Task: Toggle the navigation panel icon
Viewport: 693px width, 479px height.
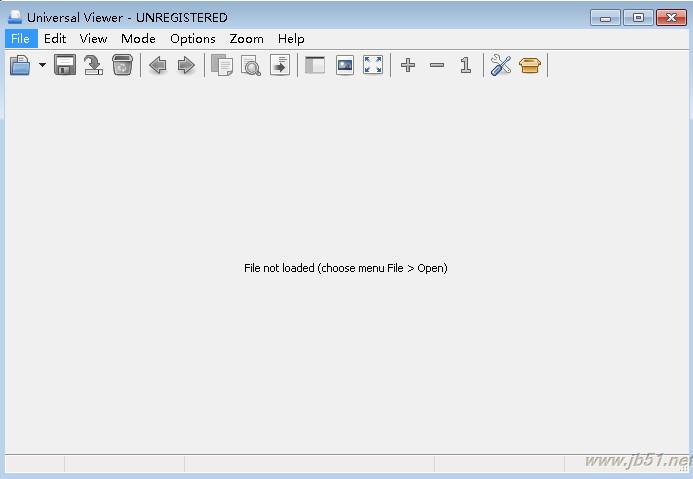Action: coord(315,65)
